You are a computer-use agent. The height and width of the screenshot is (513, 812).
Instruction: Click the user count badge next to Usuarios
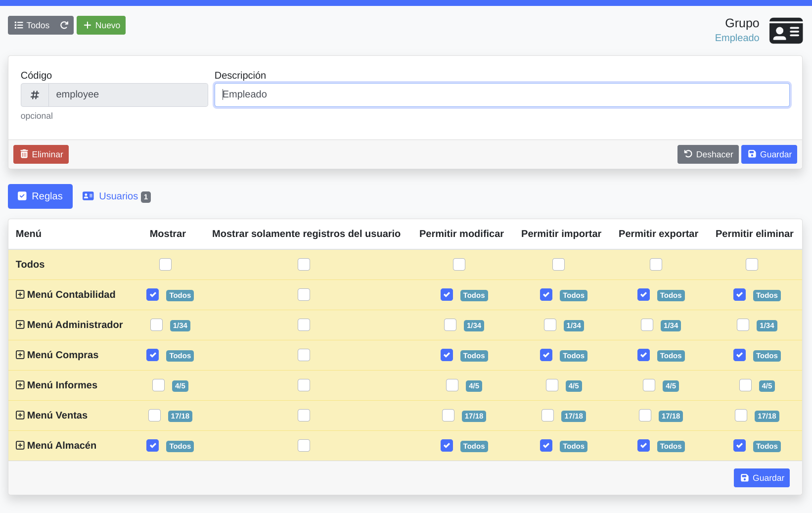(146, 197)
